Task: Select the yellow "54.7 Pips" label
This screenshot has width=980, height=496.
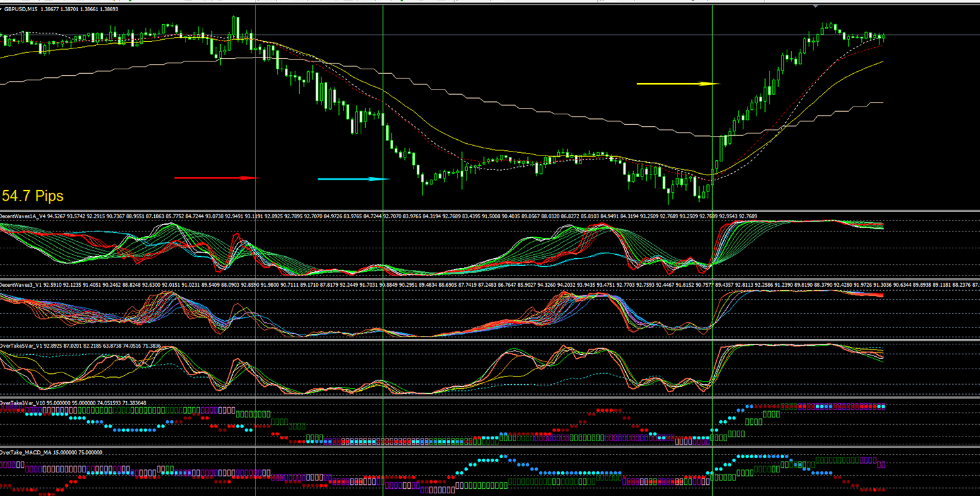Action: tap(33, 195)
